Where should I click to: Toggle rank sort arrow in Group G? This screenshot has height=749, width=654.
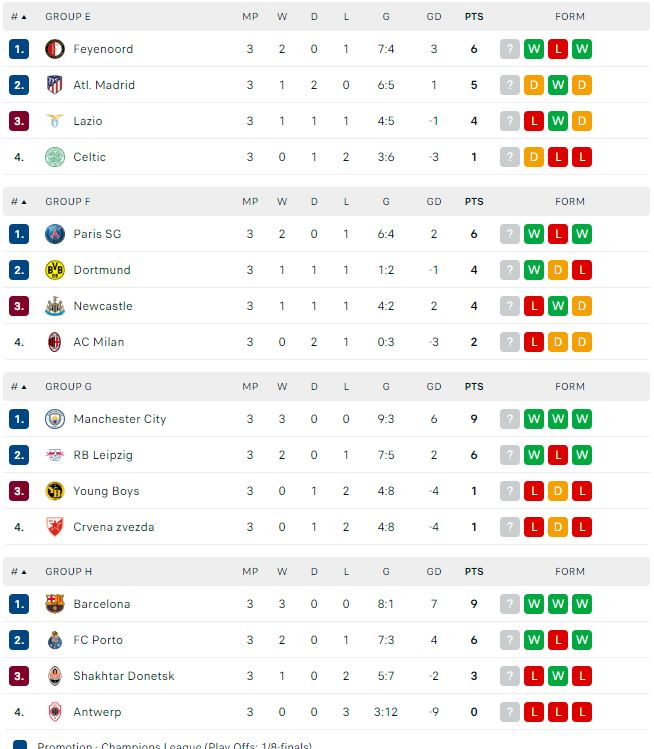click(23, 387)
